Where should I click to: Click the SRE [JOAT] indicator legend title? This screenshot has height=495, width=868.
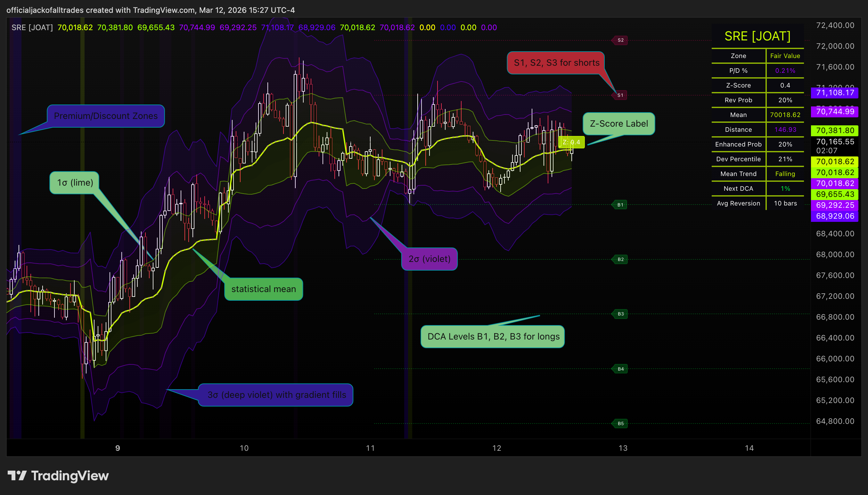[32, 28]
